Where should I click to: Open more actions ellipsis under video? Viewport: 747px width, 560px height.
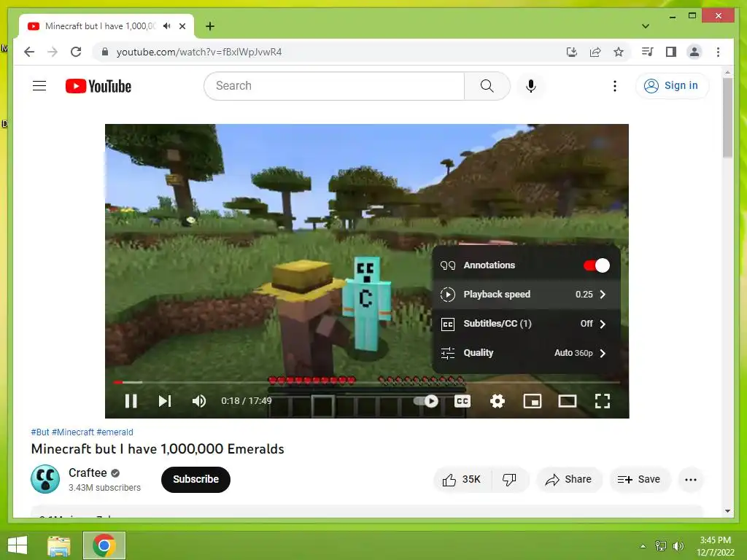(x=691, y=480)
